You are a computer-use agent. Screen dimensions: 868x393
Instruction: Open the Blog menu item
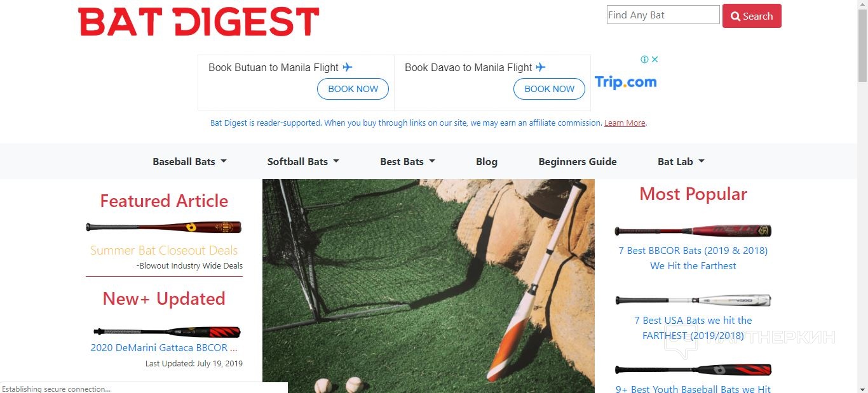[487, 161]
